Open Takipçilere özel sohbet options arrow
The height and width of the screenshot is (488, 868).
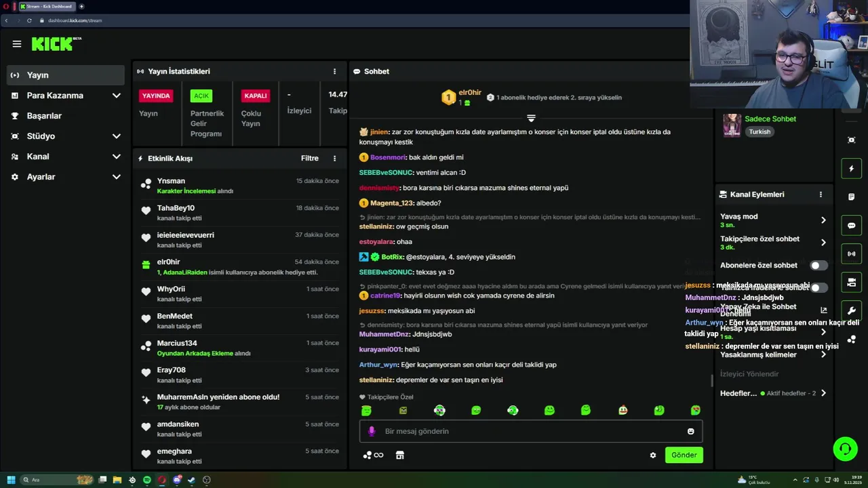click(x=823, y=243)
